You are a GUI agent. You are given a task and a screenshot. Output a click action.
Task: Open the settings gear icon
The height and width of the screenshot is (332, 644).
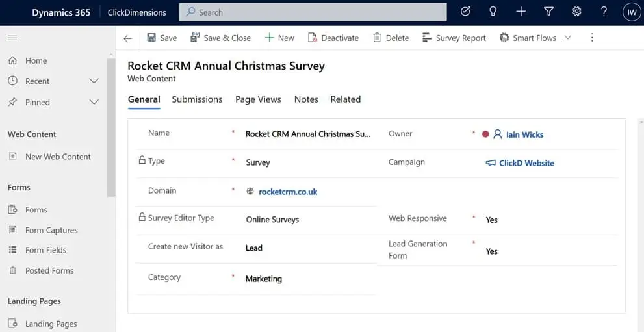tap(576, 12)
